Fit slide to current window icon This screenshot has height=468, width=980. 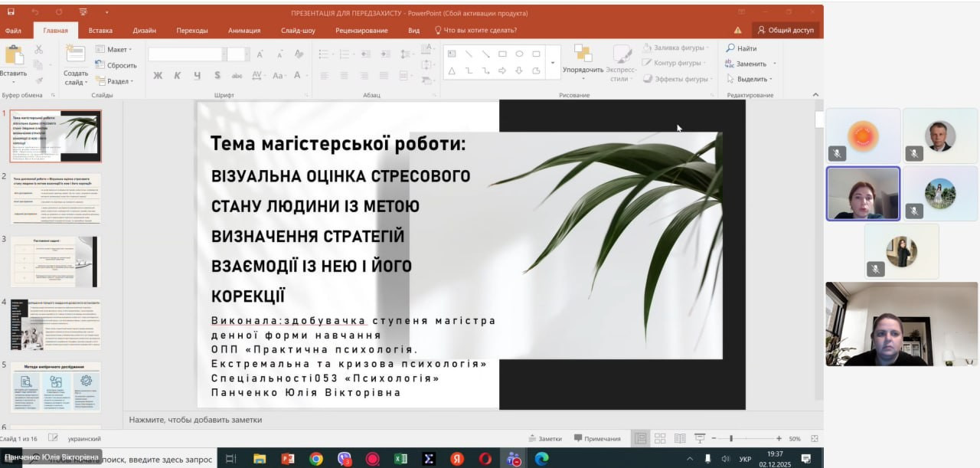click(815, 438)
